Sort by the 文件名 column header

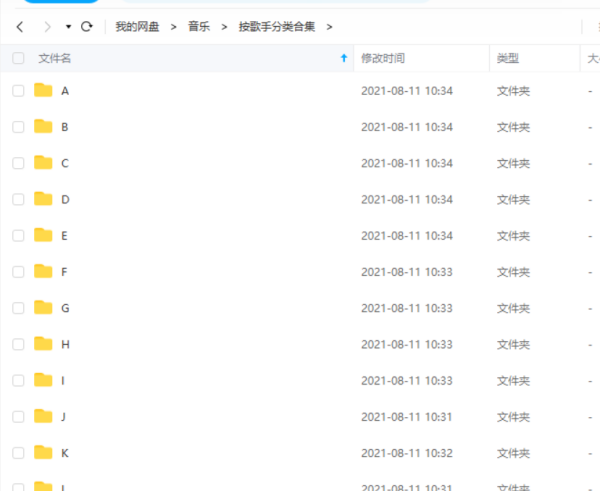coord(55,59)
